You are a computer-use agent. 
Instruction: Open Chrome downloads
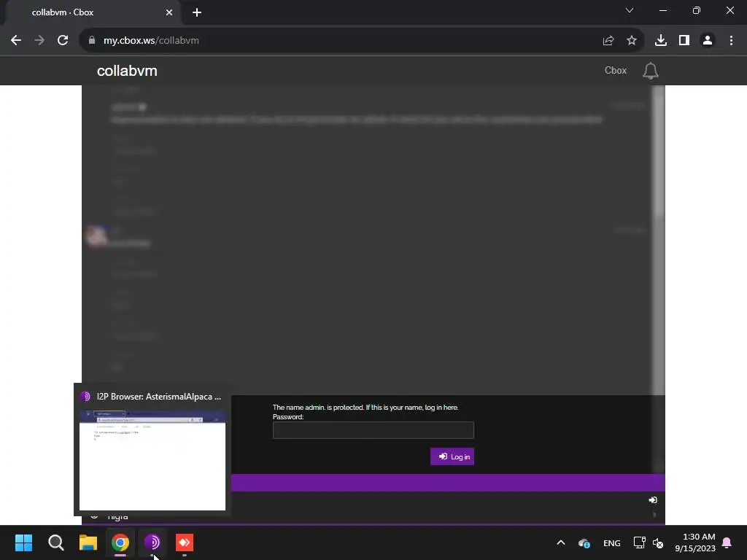pos(661,41)
